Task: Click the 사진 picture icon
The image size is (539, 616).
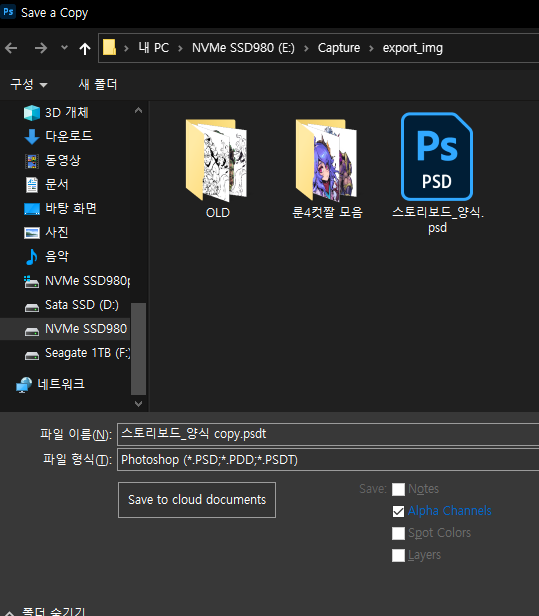Action: pyautogui.click(x=32, y=233)
